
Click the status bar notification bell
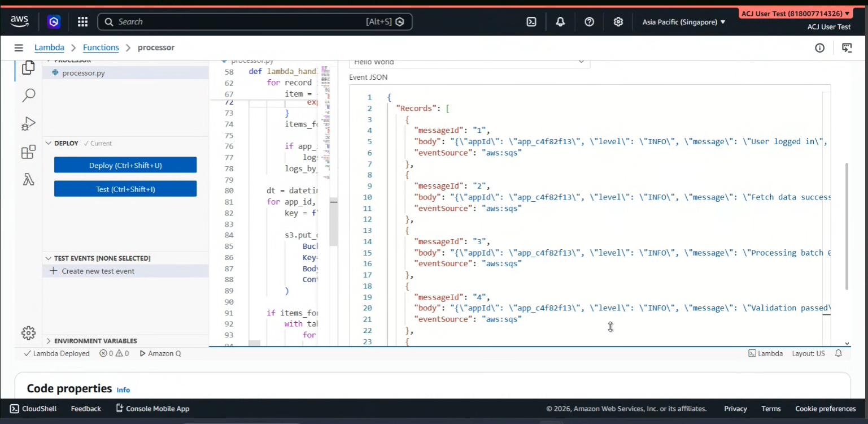pos(839,353)
